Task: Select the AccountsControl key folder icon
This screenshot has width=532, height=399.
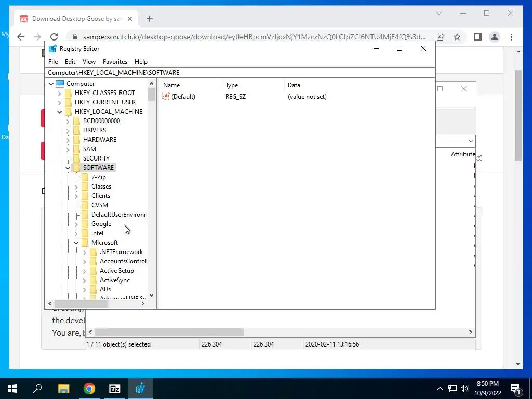Action: [x=94, y=261]
